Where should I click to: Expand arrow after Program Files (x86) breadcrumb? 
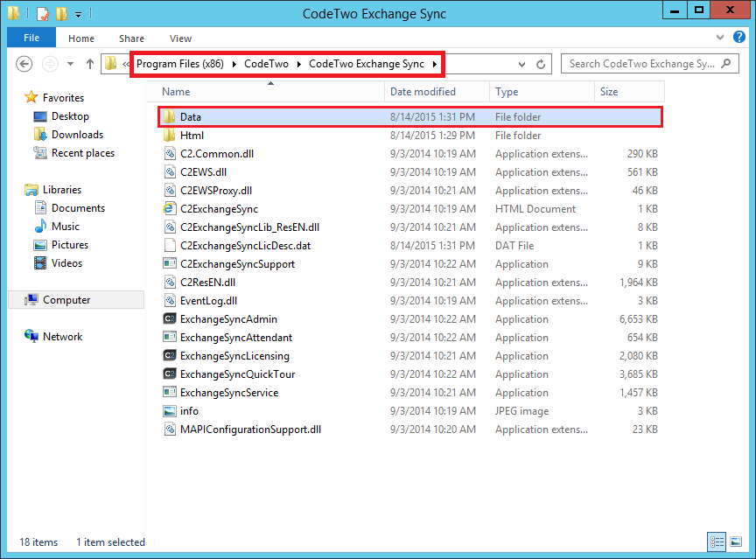(234, 64)
